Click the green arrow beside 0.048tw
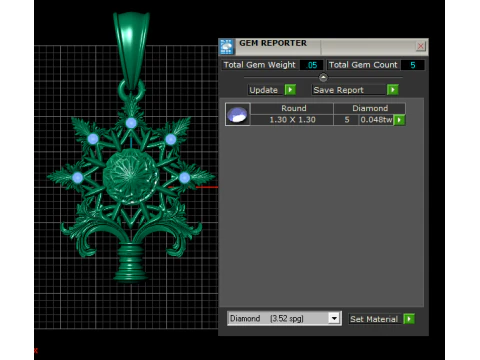The width and height of the screenshot is (480, 360). click(399, 120)
